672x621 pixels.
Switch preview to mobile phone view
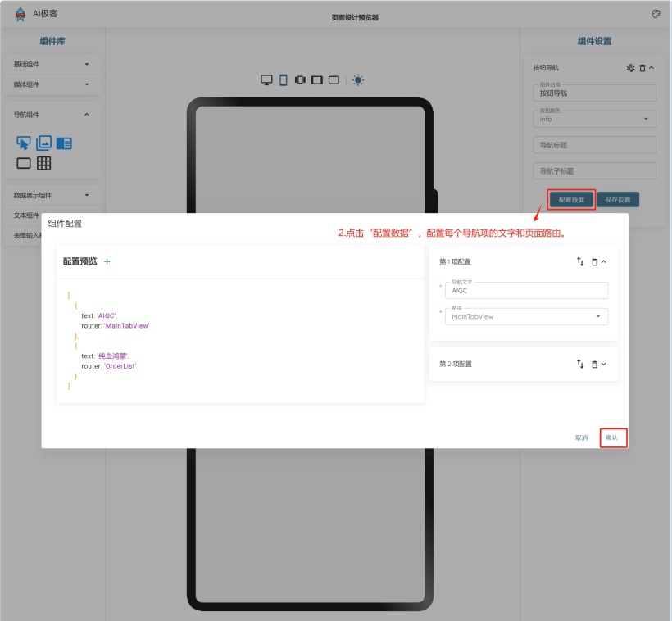pyautogui.click(x=284, y=80)
